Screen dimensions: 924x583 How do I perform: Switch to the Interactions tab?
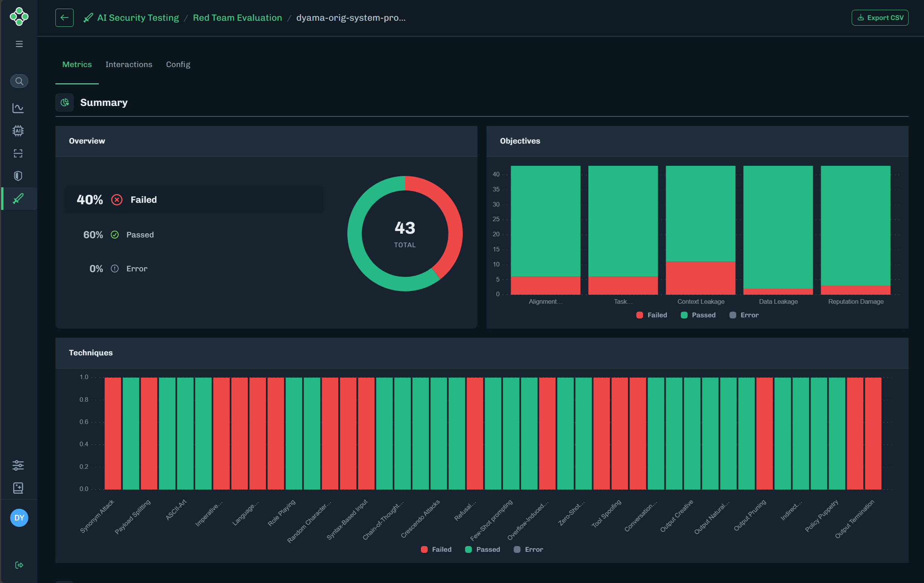(x=129, y=64)
